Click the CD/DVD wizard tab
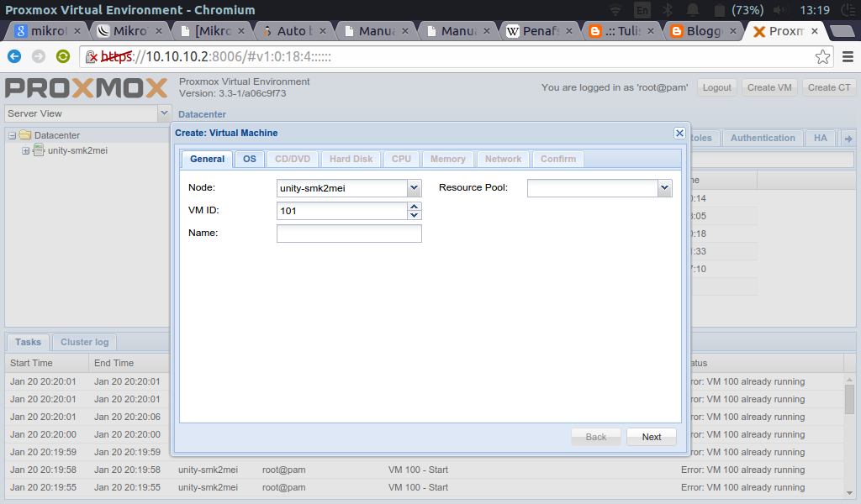 (292, 159)
